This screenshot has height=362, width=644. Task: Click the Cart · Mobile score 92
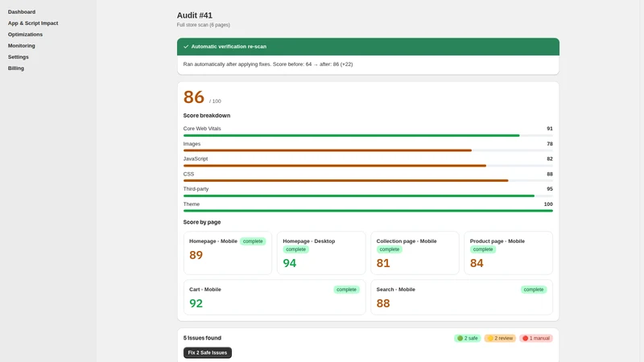pos(196,304)
